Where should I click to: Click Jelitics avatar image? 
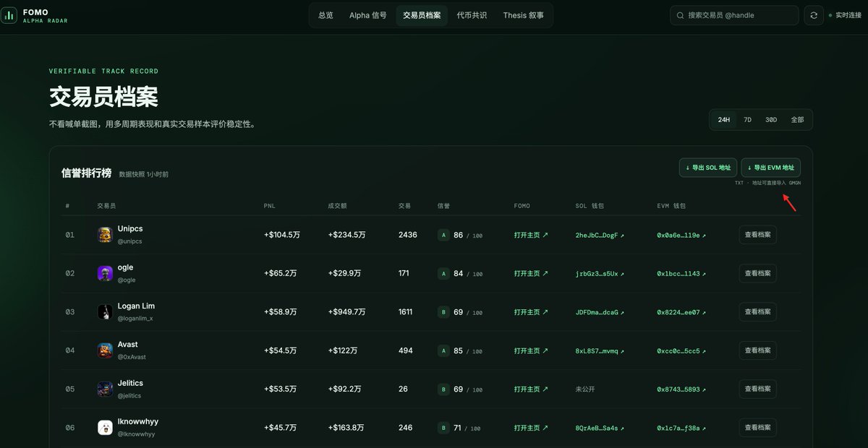coord(105,389)
